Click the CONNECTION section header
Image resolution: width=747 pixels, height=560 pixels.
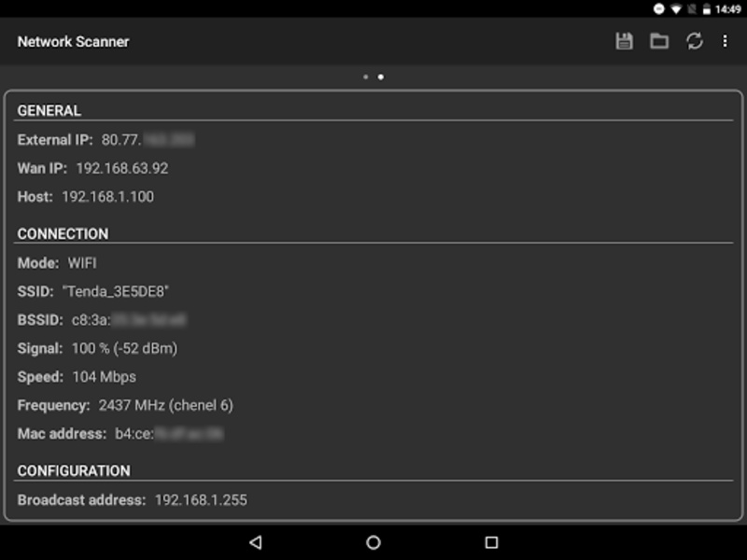(x=63, y=234)
